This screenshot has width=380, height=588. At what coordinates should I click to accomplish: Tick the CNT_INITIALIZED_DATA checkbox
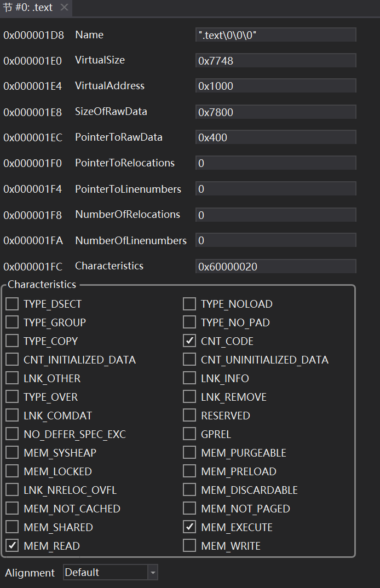[12, 360]
